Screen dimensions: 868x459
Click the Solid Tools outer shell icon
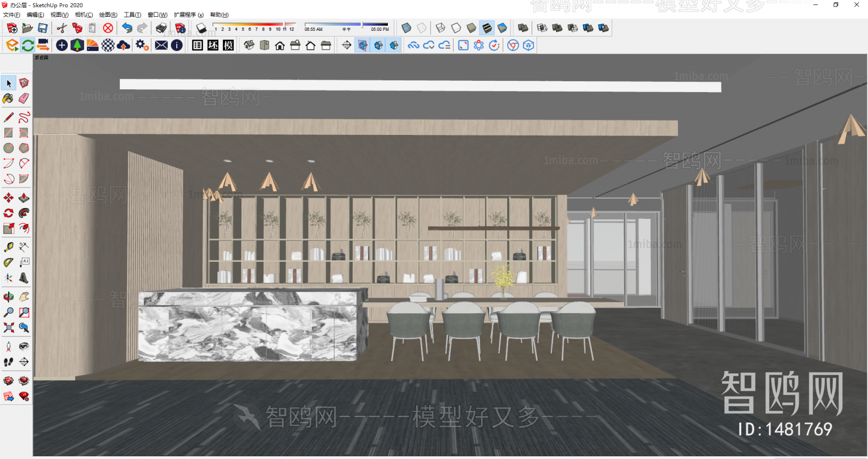523,28
